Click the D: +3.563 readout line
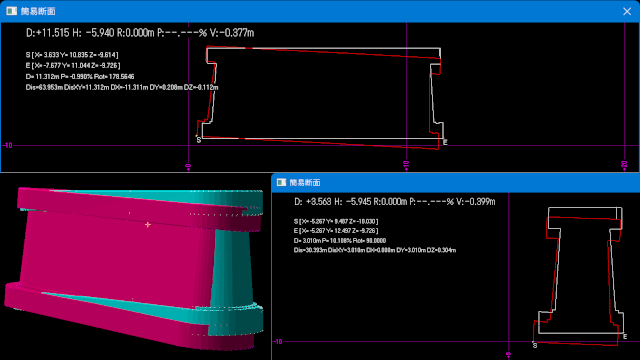 point(395,202)
